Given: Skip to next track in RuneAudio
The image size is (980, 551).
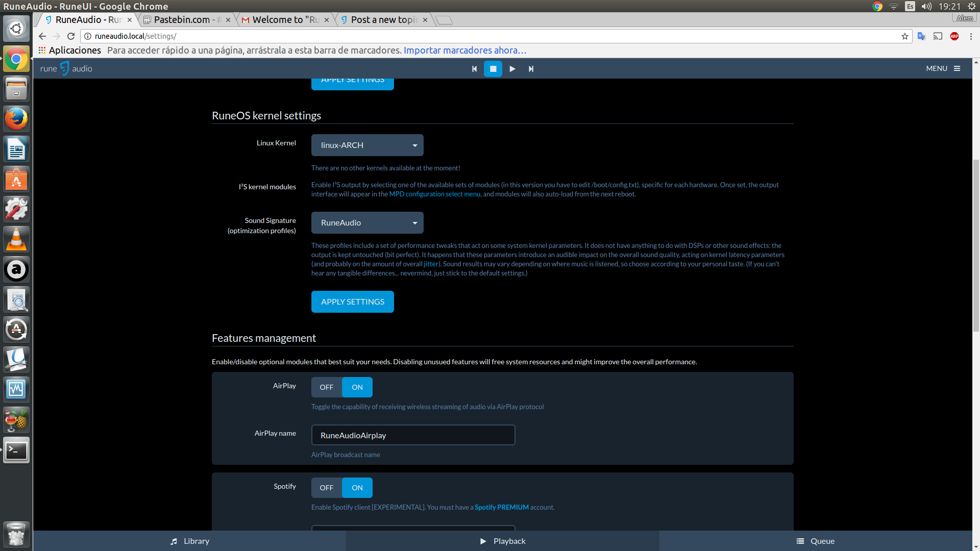Looking at the screenshot, I should (x=531, y=69).
